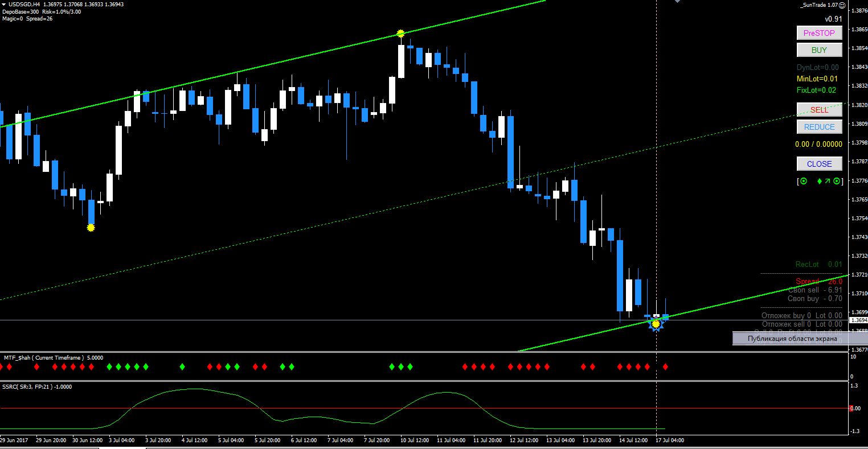
Task: Select the yellow sun marker at the 30 Jun low
Action: click(91, 228)
